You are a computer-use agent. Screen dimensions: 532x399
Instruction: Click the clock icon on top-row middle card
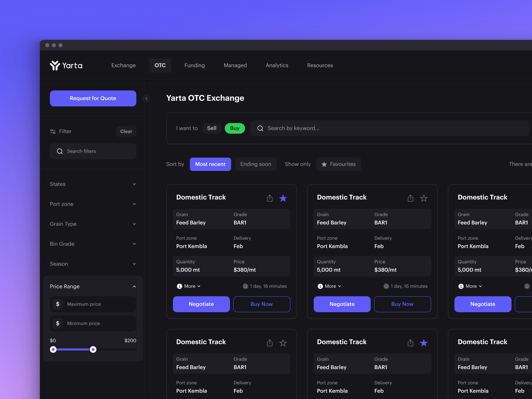pyautogui.click(x=386, y=286)
